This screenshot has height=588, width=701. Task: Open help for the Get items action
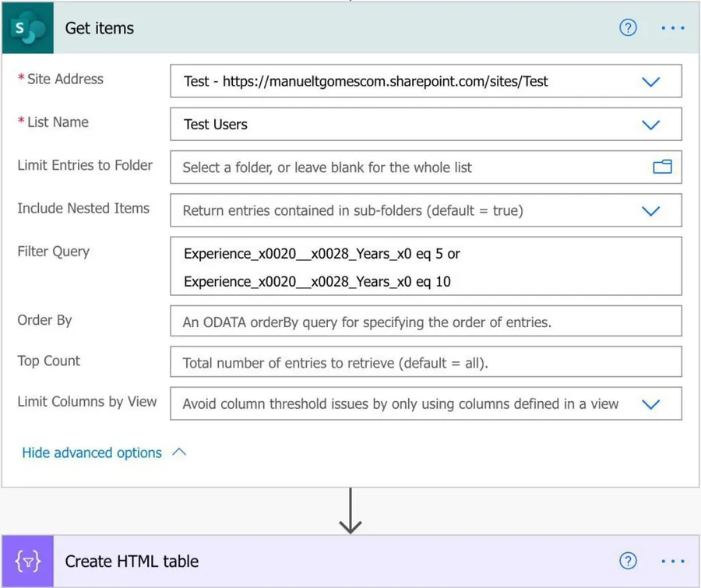pos(628,28)
